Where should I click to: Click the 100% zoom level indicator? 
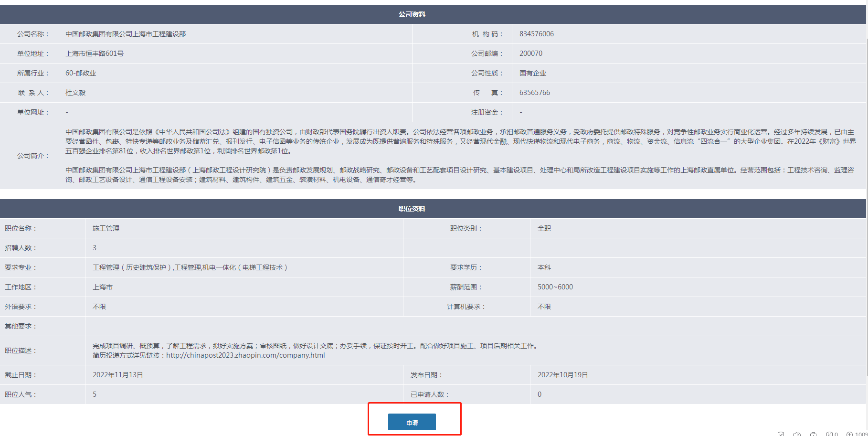pos(861,434)
